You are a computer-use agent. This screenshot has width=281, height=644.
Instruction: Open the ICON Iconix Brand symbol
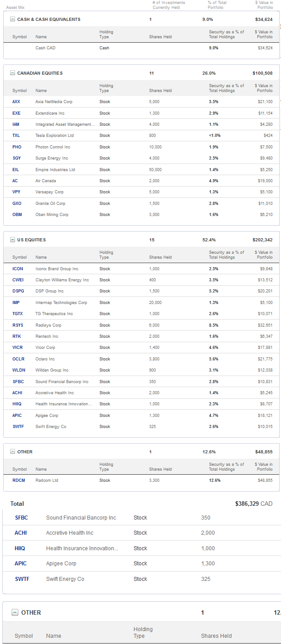18,269
